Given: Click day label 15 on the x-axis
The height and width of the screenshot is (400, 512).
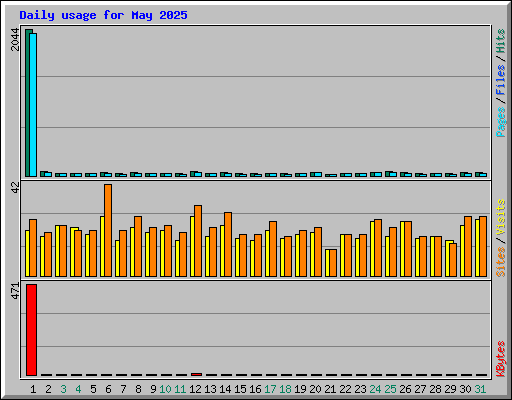Looking at the screenshot, I should (240, 389).
